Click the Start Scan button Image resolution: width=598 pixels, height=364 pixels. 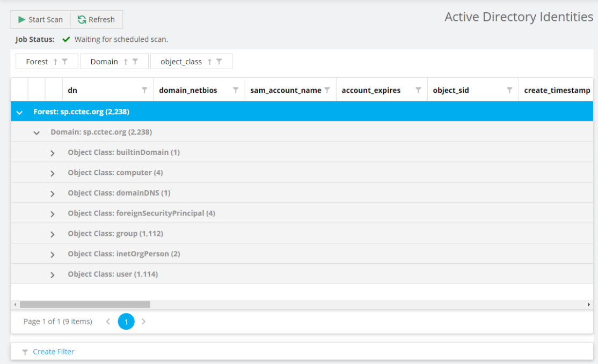tap(40, 19)
